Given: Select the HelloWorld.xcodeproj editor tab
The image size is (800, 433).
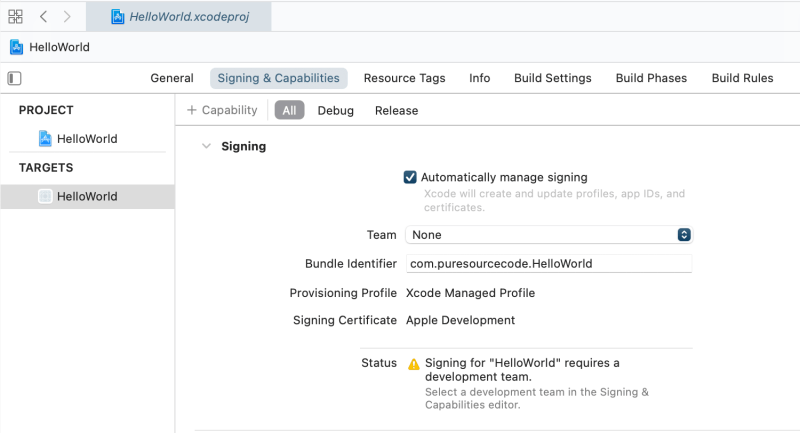Looking at the screenshot, I should [x=179, y=16].
